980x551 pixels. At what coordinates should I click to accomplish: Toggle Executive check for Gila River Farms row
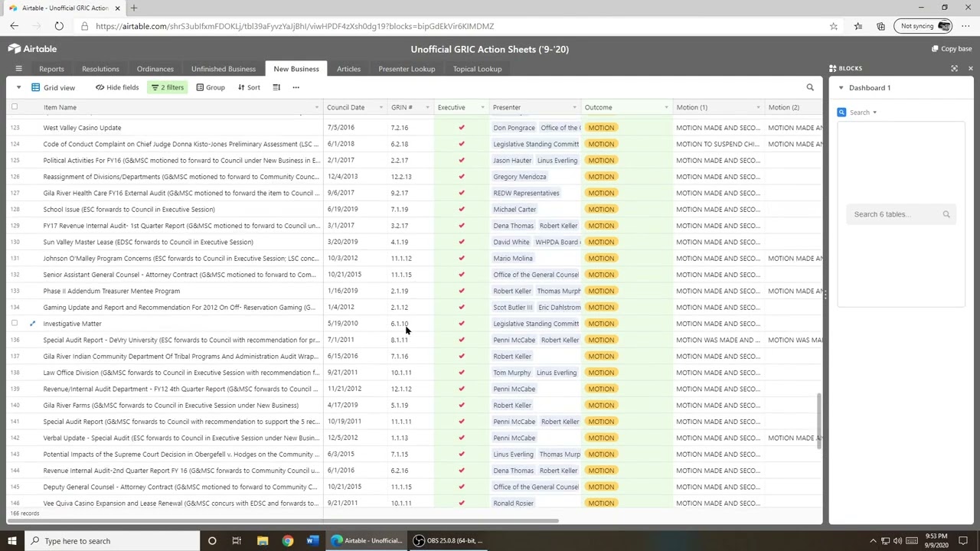(x=462, y=405)
